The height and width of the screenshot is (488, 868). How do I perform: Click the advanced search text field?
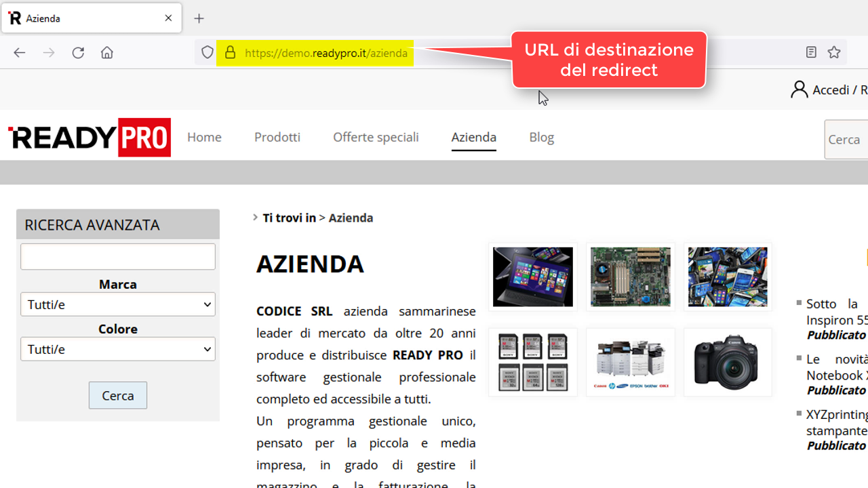coord(118,257)
